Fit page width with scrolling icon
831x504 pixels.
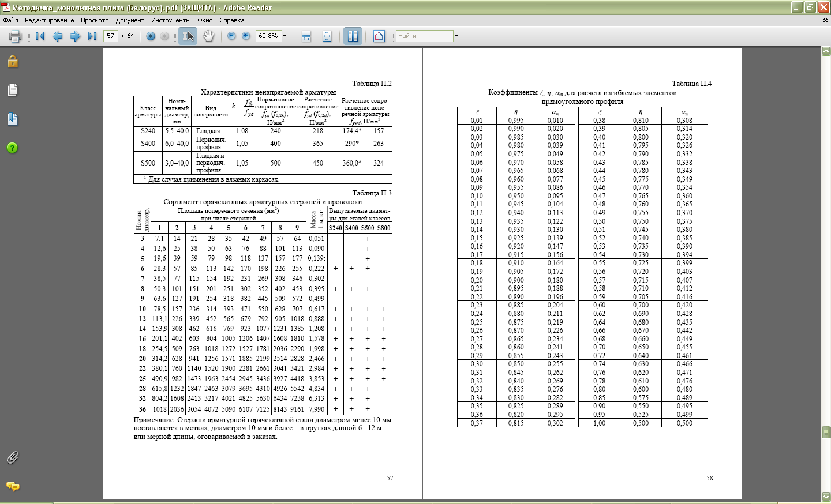[x=306, y=36]
